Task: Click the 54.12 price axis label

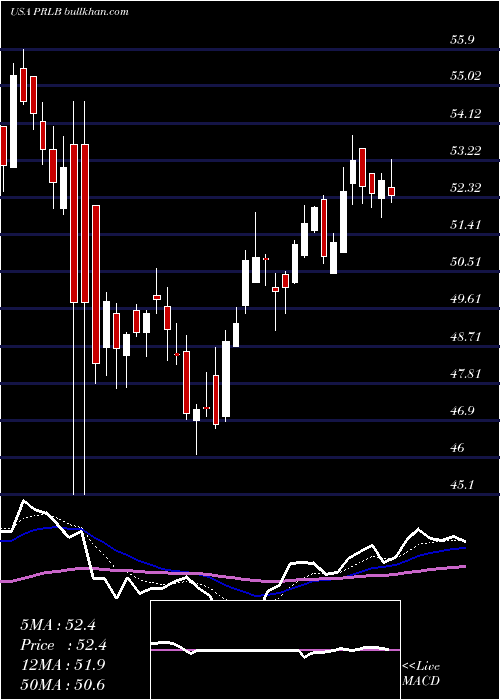Action: click(x=466, y=114)
